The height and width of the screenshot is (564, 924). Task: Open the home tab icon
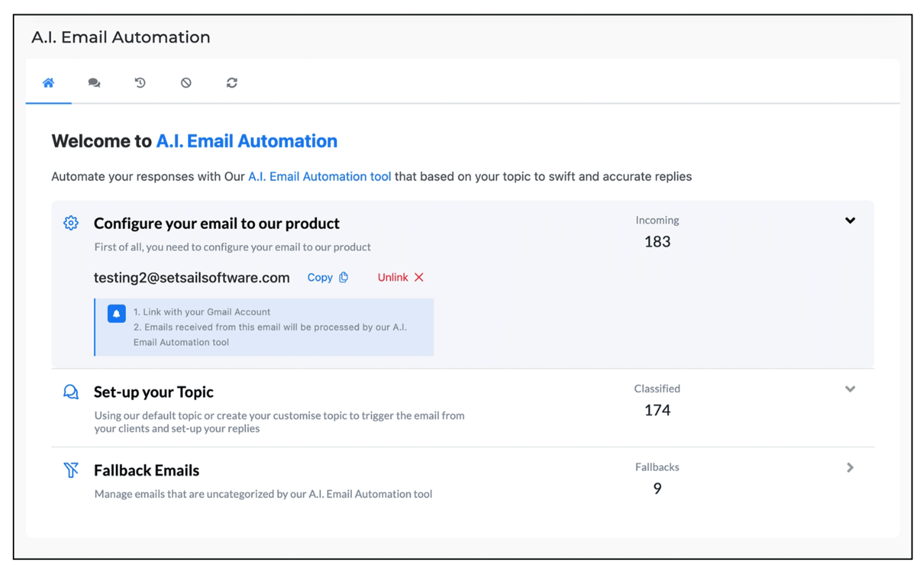48,83
